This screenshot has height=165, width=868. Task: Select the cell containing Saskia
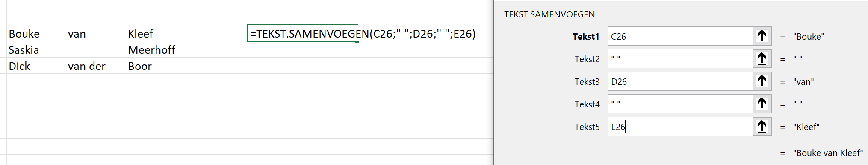36,49
